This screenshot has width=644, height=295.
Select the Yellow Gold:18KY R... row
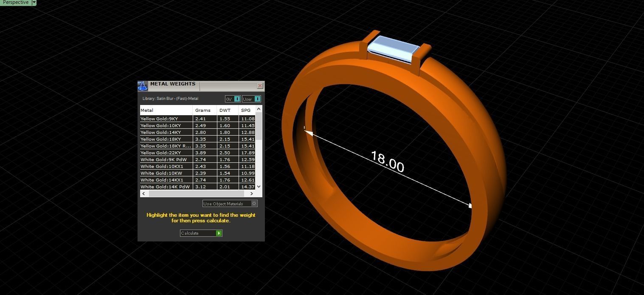[197, 146]
